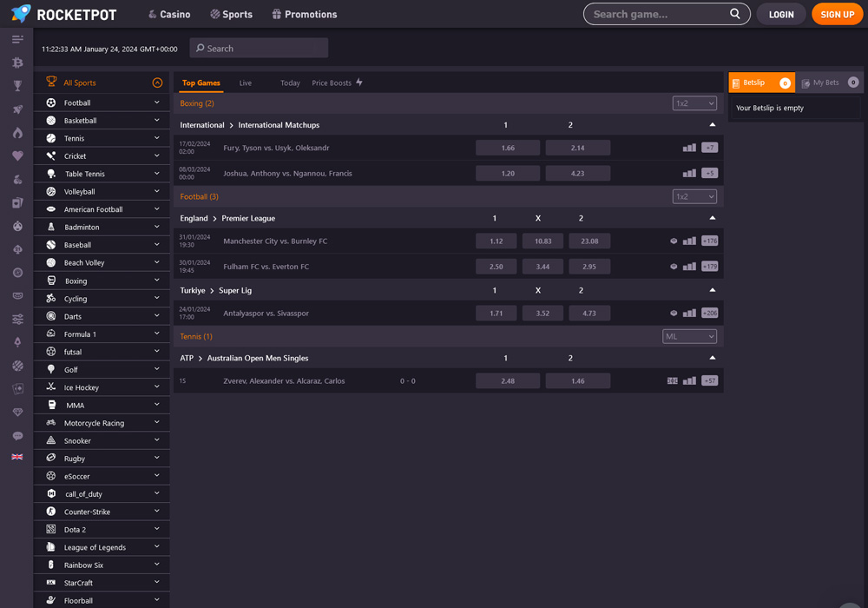The image size is (868, 608).
Task: Click the Football soccer ball icon
Action: 51,102
